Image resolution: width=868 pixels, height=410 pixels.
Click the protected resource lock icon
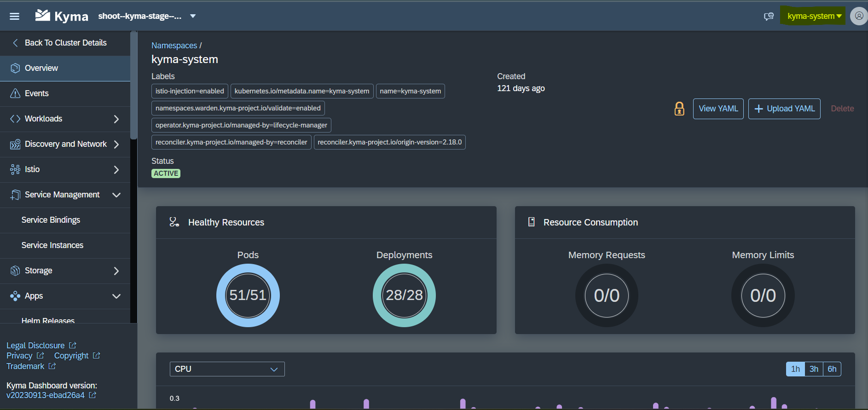(679, 109)
